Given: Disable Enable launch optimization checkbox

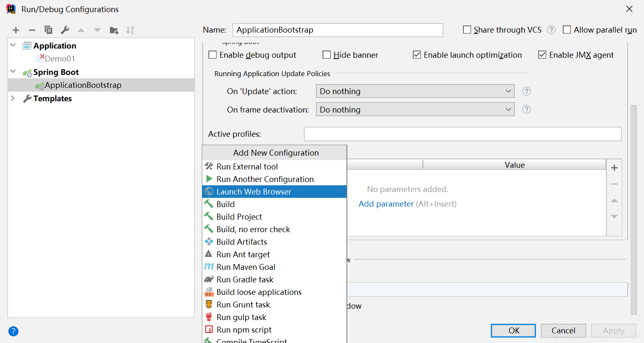Looking at the screenshot, I should tap(417, 55).
